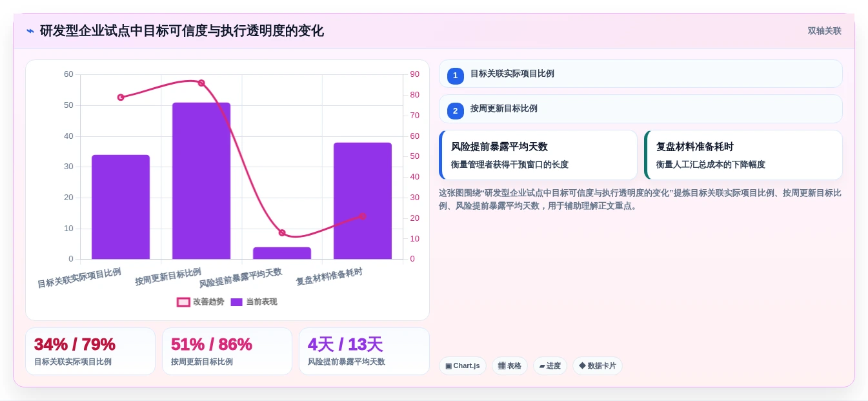The height and width of the screenshot is (401, 868).
Task: Click the number 2 badge
Action: click(455, 111)
